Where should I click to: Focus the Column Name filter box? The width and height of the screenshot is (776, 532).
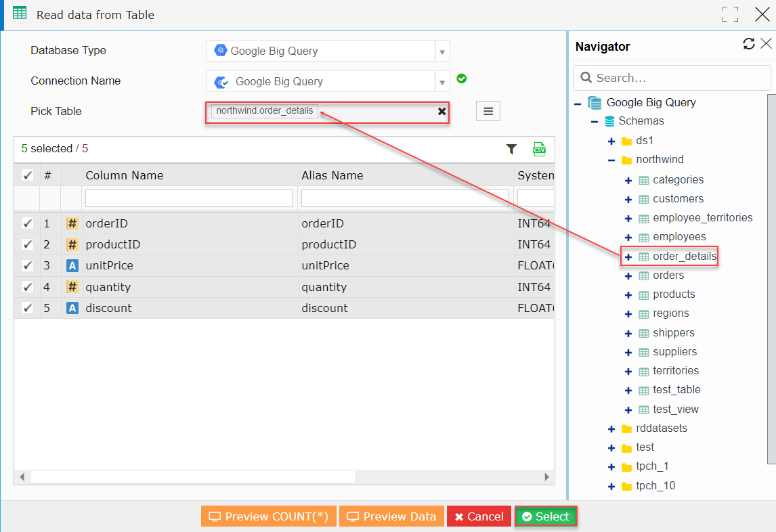[x=189, y=198]
